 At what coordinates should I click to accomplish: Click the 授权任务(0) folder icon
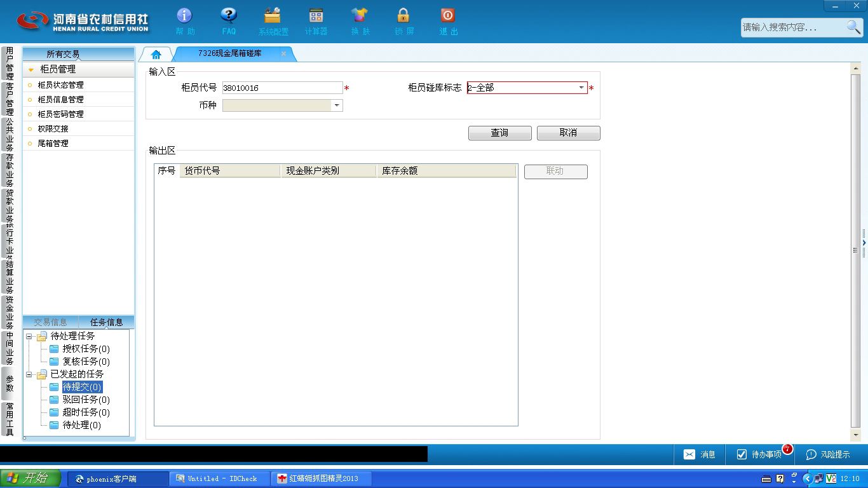click(x=54, y=349)
